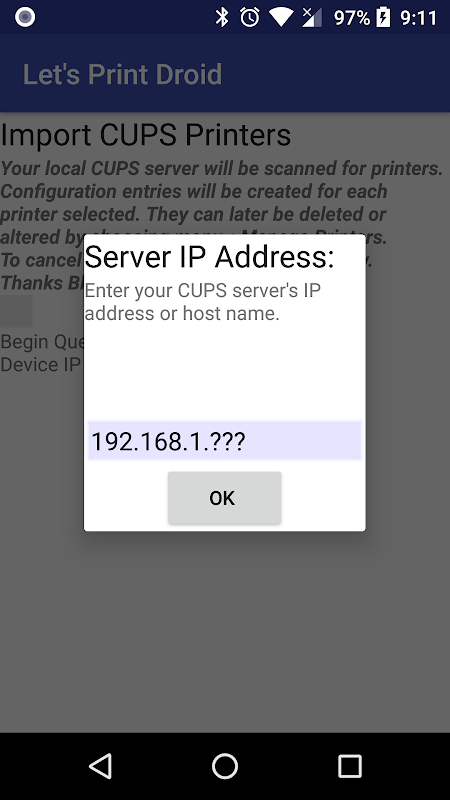Tap the dimmed gray button behind dialog
Screen dimensions: 450x800
tap(16, 311)
